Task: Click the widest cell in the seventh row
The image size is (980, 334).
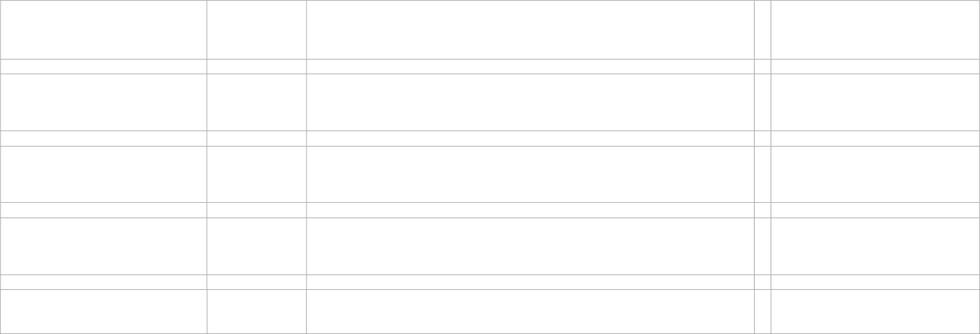Action: pos(529,246)
